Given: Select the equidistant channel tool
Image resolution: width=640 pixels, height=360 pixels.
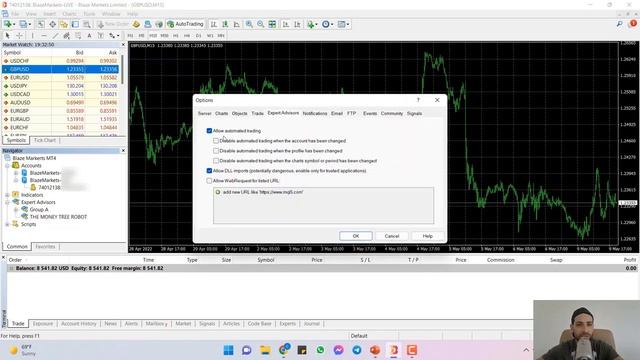Looking at the screenshot, I should 67,36.
